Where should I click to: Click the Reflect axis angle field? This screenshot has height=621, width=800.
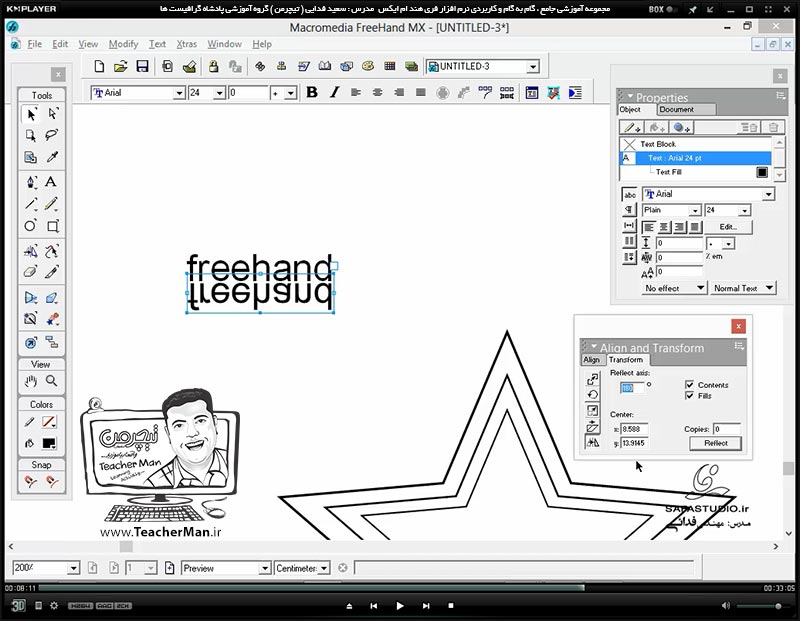pos(632,388)
